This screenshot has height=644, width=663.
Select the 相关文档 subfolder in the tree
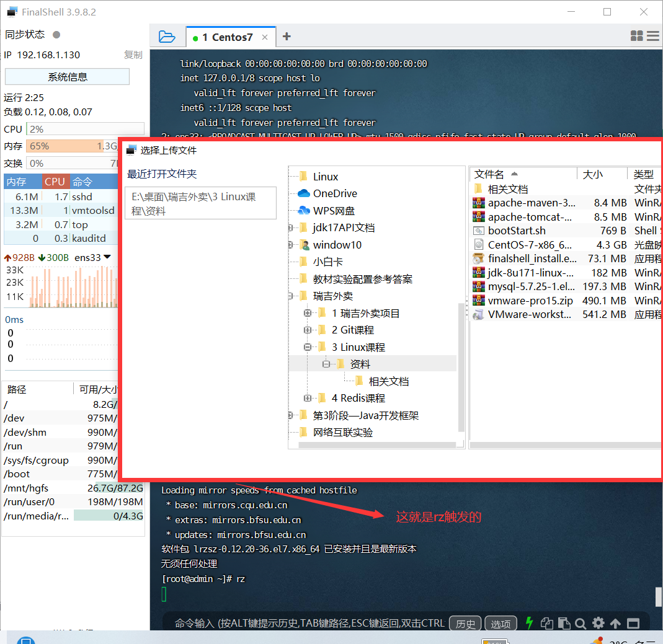click(x=388, y=381)
